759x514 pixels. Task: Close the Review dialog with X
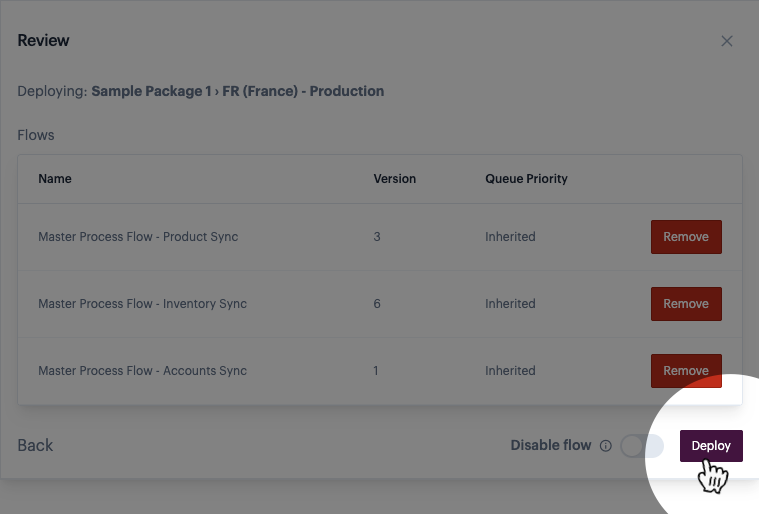[727, 41]
